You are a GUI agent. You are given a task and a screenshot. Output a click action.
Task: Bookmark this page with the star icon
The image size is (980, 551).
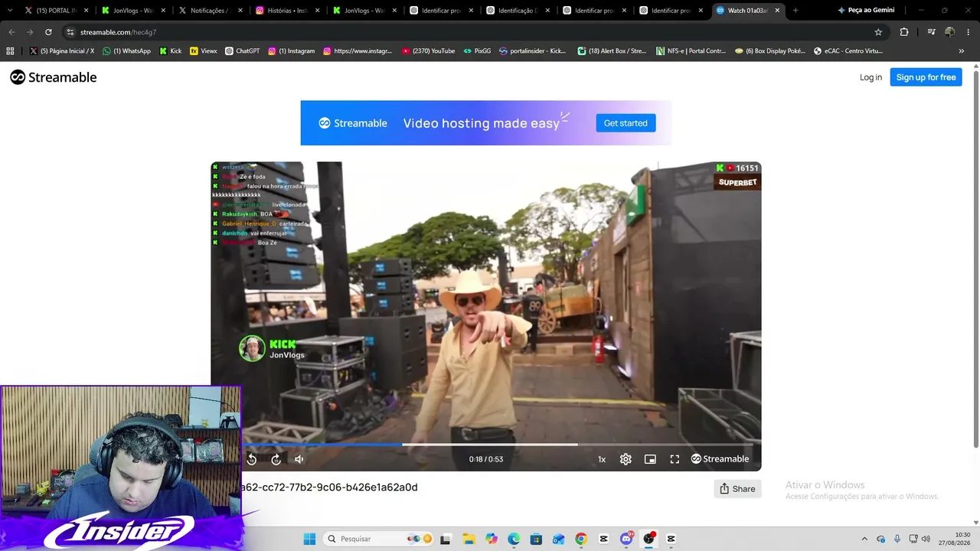pyautogui.click(x=878, y=32)
